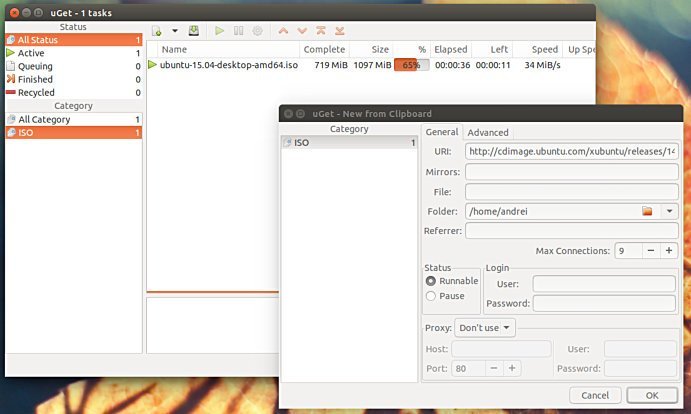Select ISO category in main window sidebar
The image size is (691, 414).
coord(74,133)
